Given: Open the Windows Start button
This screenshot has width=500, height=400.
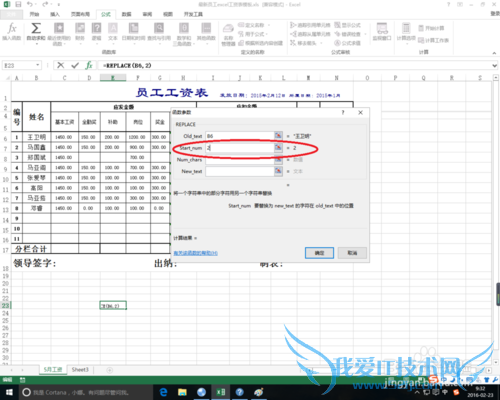Looking at the screenshot, I should click(x=9, y=392).
